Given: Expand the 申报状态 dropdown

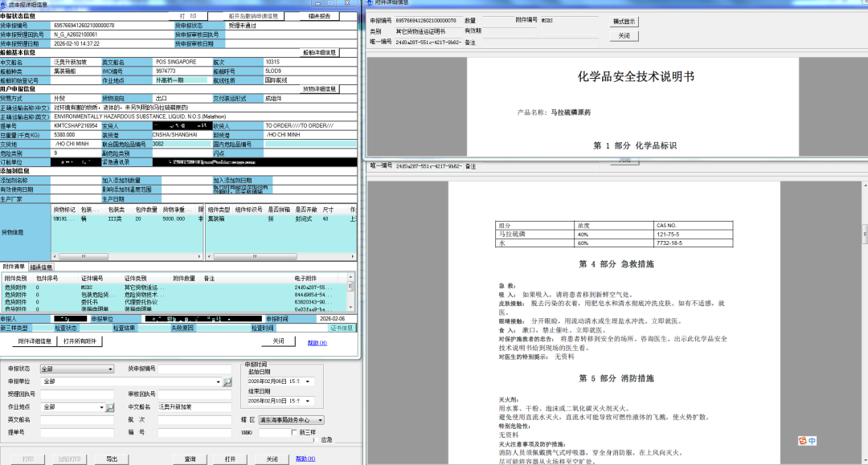Looking at the screenshot, I should 108,369.
